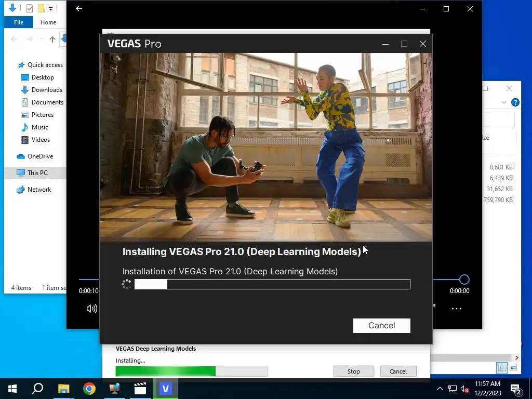Click the Back arrow in File Explorer
The height and width of the screenshot is (399, 532).
tap(14, 39)
